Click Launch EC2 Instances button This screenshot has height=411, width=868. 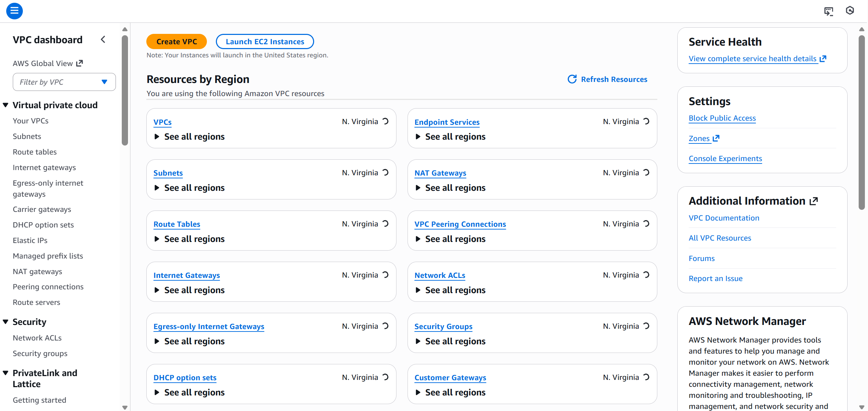(265, 41)
